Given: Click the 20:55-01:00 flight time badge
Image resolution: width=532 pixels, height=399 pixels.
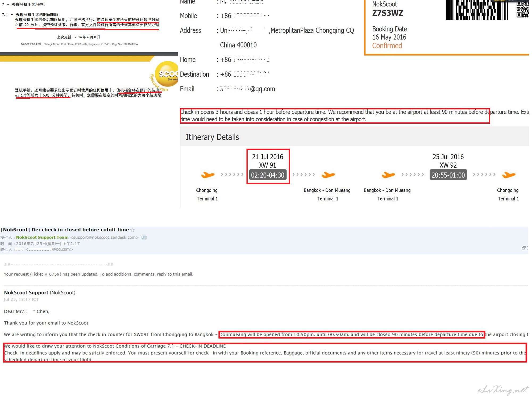Looking at the screenshot, I should coord(448,175).
